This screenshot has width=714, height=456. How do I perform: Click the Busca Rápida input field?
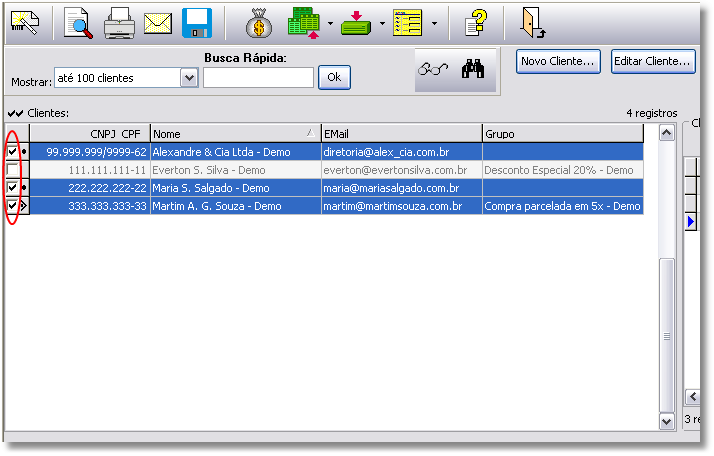258,78
